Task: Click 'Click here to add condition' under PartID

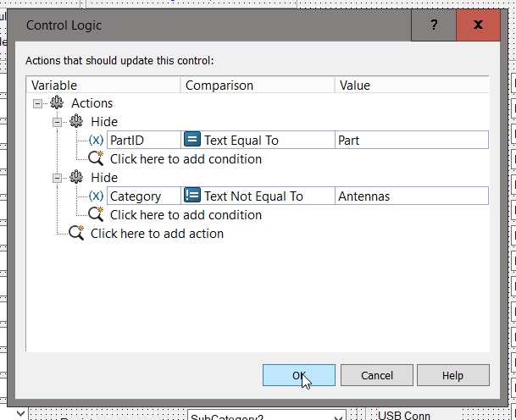Action: (186, 159)
